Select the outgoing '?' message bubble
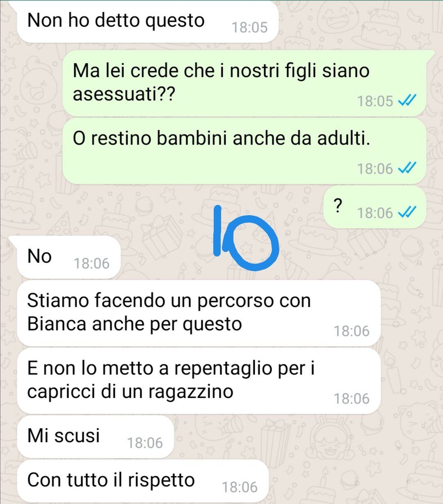Screen dimensions: 443x504 pos(375,207)
